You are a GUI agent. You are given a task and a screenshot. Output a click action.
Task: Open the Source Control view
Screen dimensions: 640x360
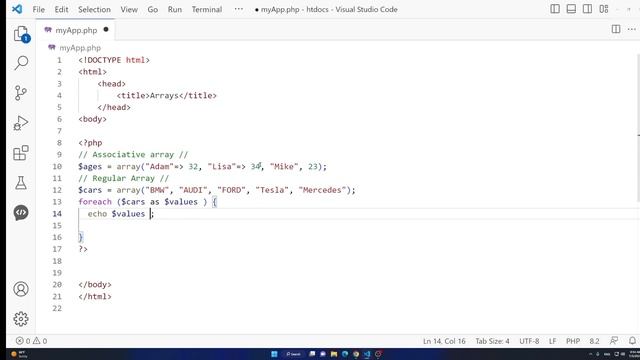[21, 93]
